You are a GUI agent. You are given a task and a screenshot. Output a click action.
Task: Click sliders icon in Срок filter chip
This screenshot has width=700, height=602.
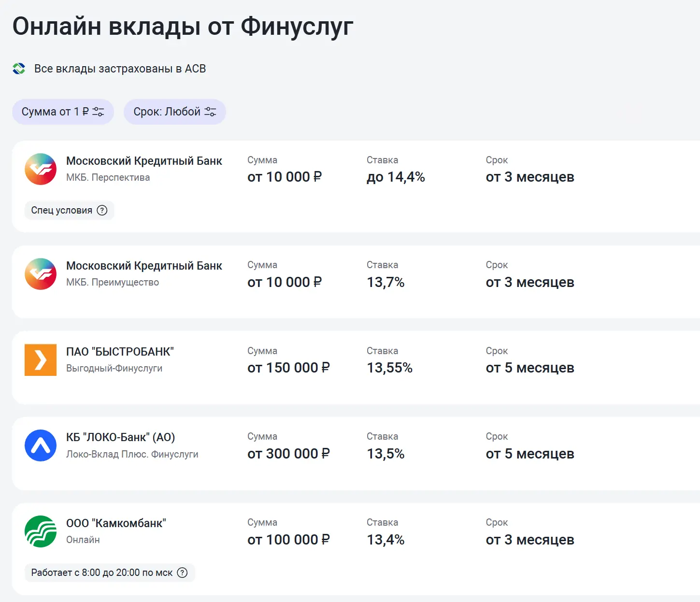coord(210,112)
